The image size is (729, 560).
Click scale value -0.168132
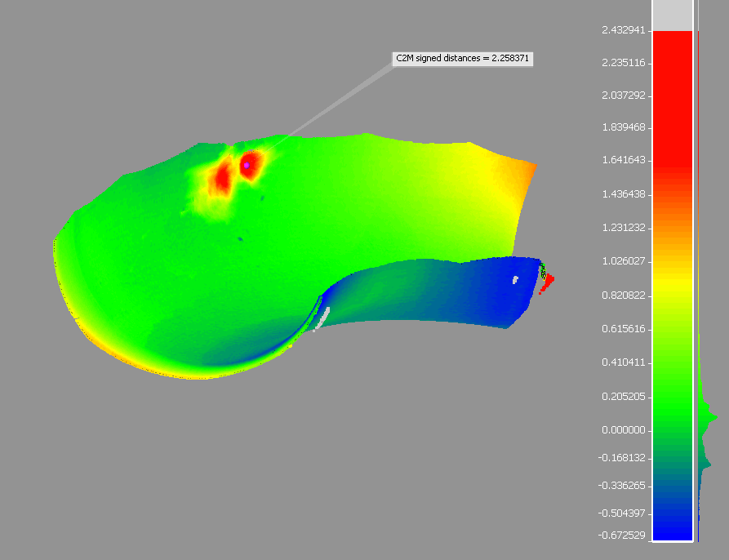(622, 458)
